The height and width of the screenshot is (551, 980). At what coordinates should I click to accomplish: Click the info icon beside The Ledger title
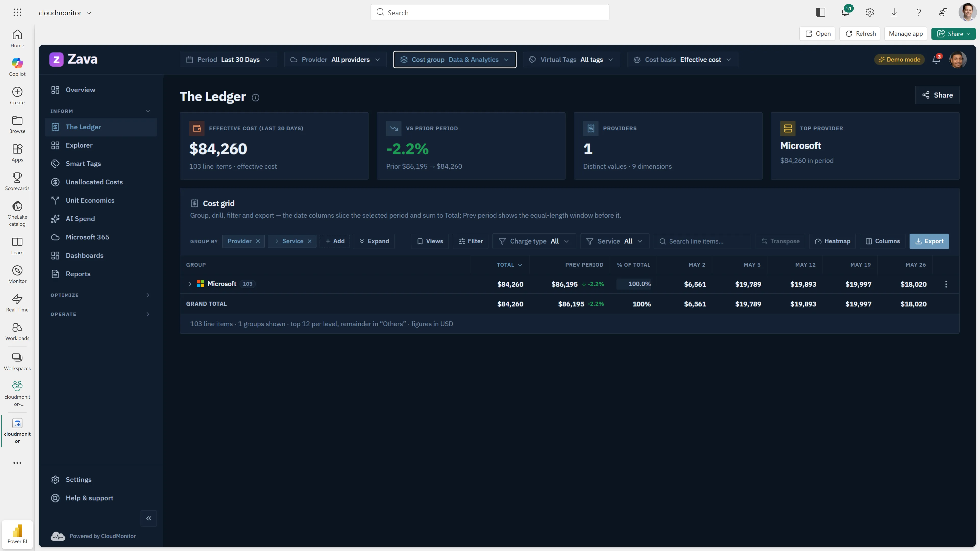[x=256, y=97]
